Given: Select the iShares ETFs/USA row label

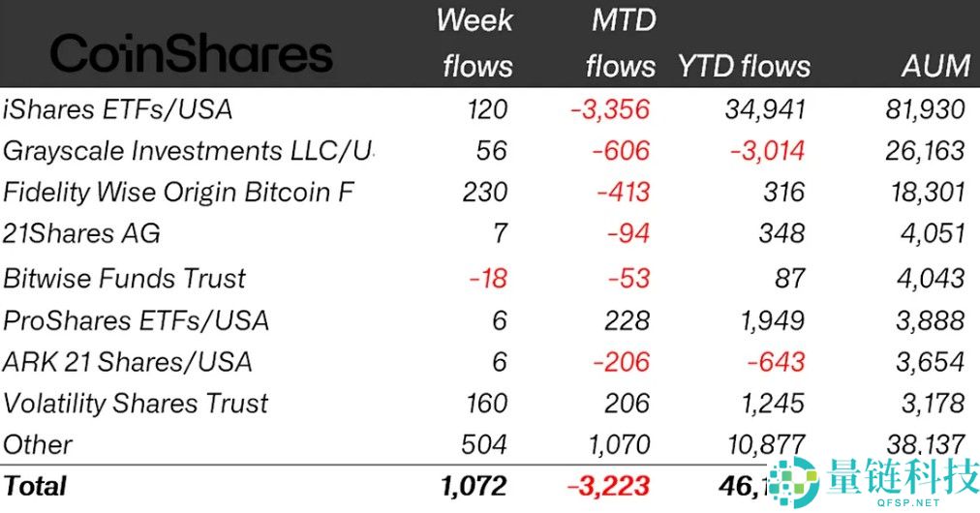Looking at the screenshot, I should coord(118,109).
